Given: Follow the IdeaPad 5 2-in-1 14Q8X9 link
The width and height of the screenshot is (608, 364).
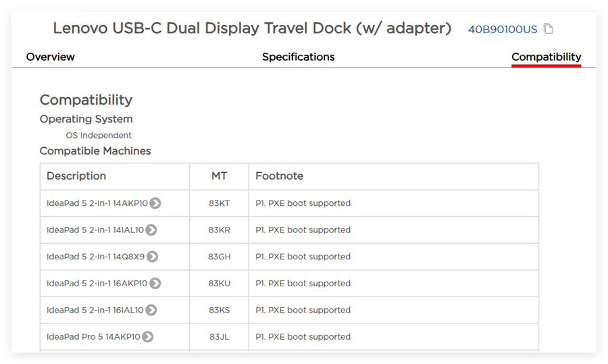Looking at the screenshot, I should [x=95, y=257].
